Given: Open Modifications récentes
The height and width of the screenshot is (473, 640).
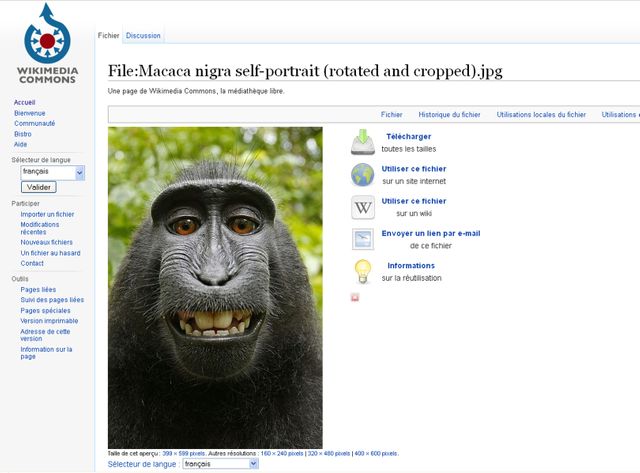Looking at the screenshot, I should [x=40, y=228].
